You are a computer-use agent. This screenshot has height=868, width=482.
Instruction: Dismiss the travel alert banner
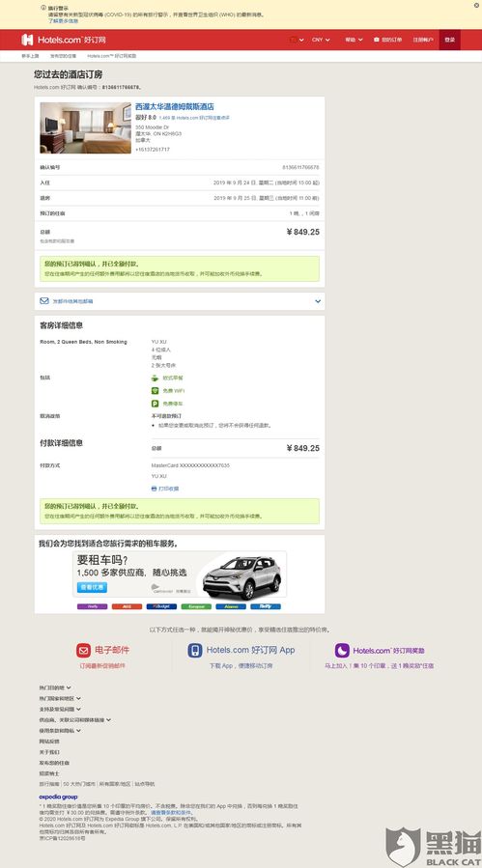(x=476, y=6)
